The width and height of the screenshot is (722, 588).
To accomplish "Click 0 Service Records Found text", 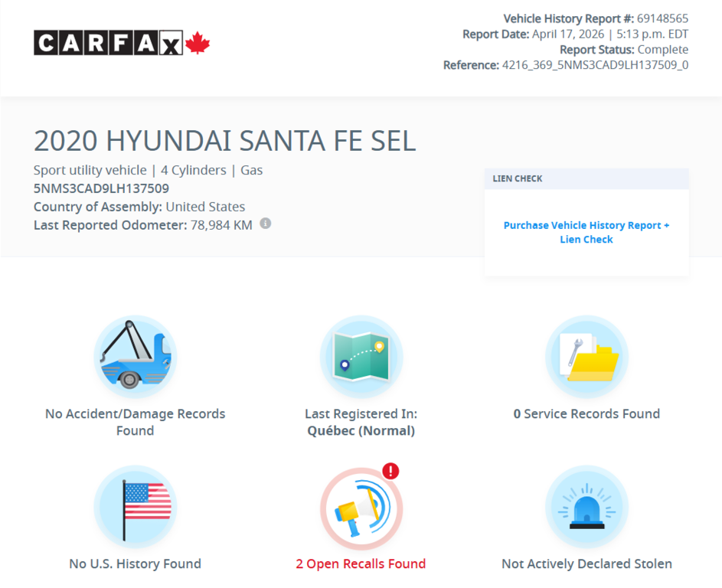I will [x=586, y=413].
